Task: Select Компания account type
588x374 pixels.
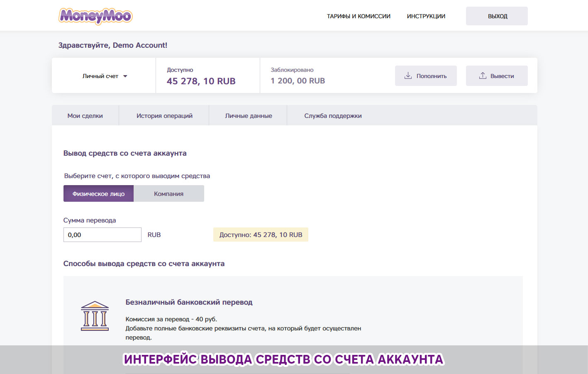Action: point(169,193)
